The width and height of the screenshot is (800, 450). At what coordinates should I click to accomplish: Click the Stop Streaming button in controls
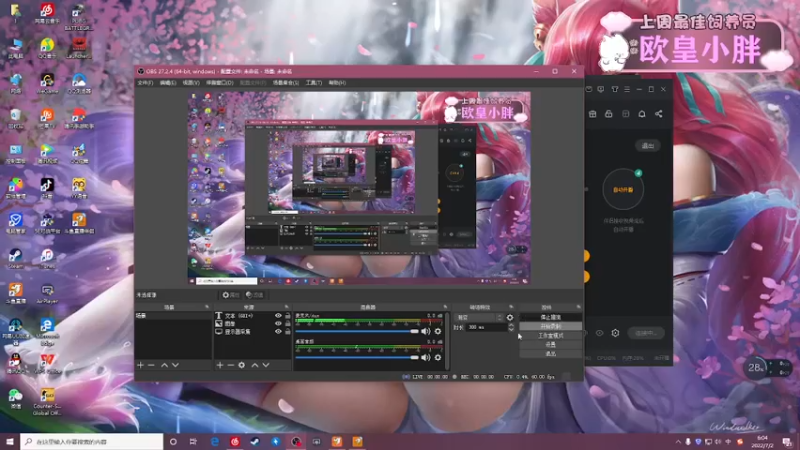pyautogui.click(x=551, y=317)
